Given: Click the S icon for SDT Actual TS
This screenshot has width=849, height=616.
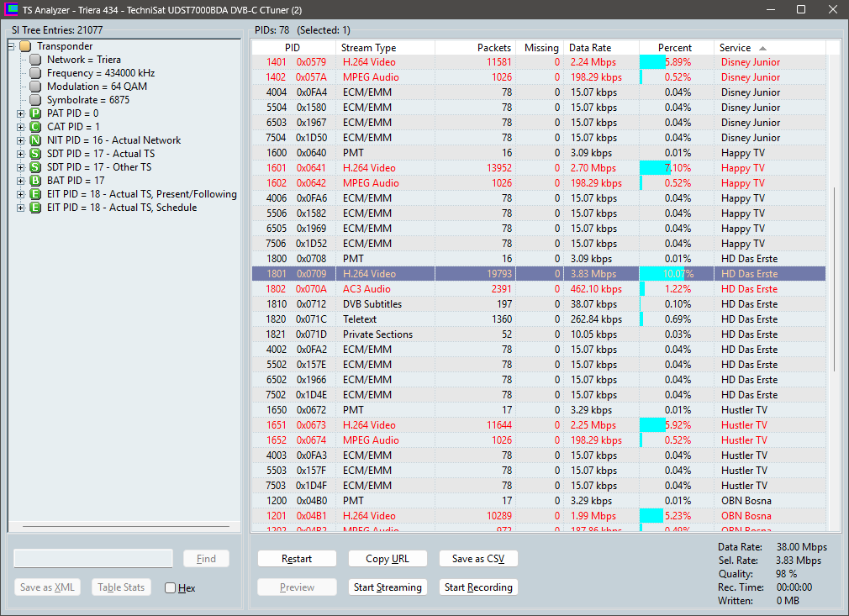Looking at the screenshot, I should point(35,154).
